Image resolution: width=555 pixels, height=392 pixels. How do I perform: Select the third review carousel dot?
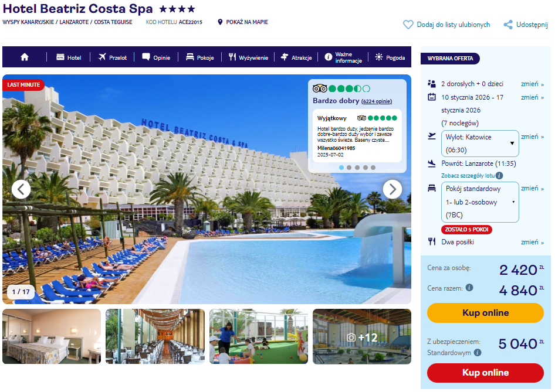(x=357, y=168)
